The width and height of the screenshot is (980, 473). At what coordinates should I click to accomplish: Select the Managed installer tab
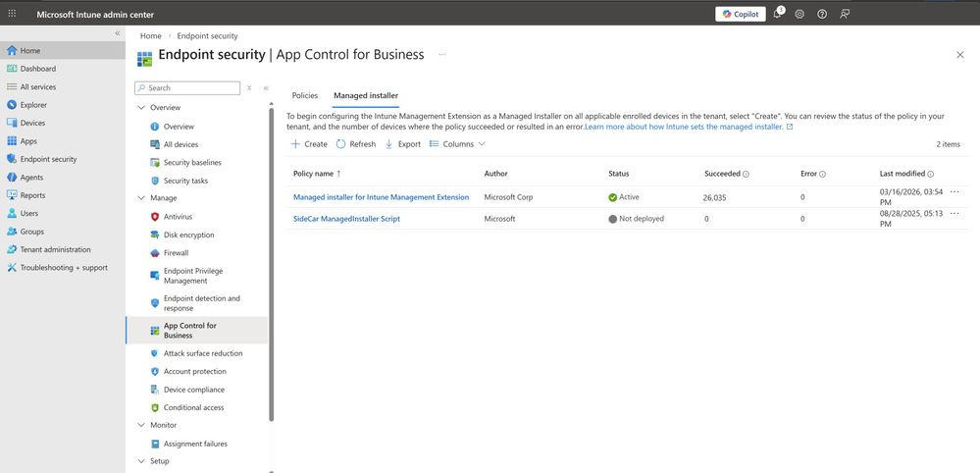365,95
